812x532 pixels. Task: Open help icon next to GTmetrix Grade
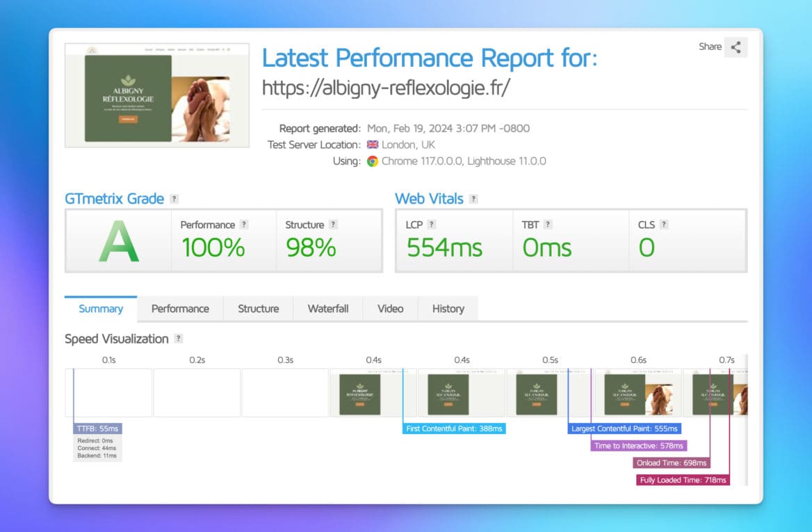click(174, 199)
